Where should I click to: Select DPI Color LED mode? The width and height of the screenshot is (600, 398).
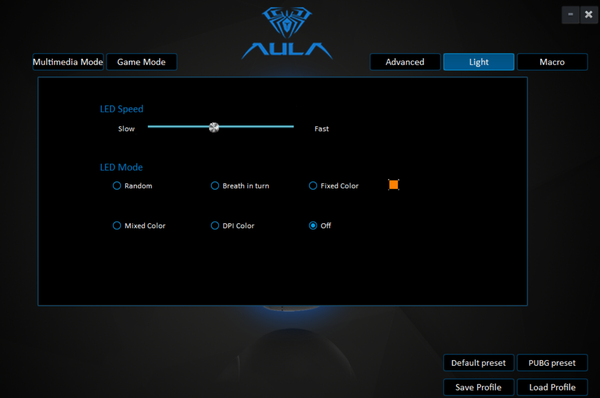pyautogui.click(x=215, y=225)
